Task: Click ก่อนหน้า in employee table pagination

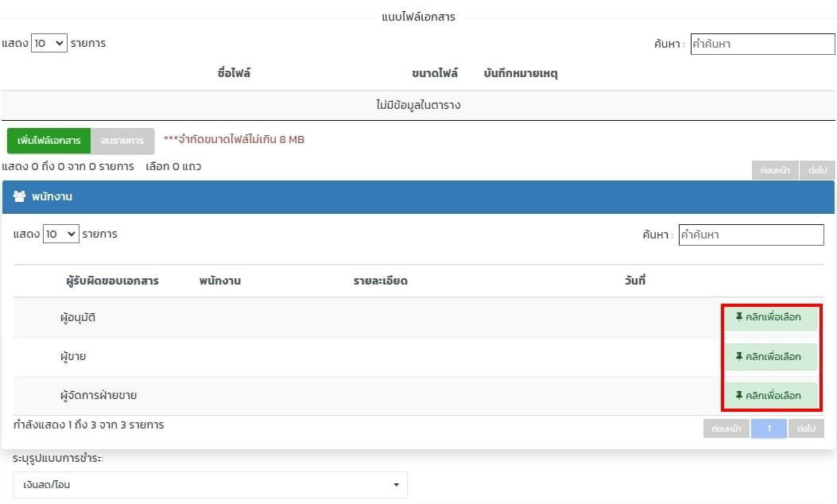Action: [x=727, y=428]
